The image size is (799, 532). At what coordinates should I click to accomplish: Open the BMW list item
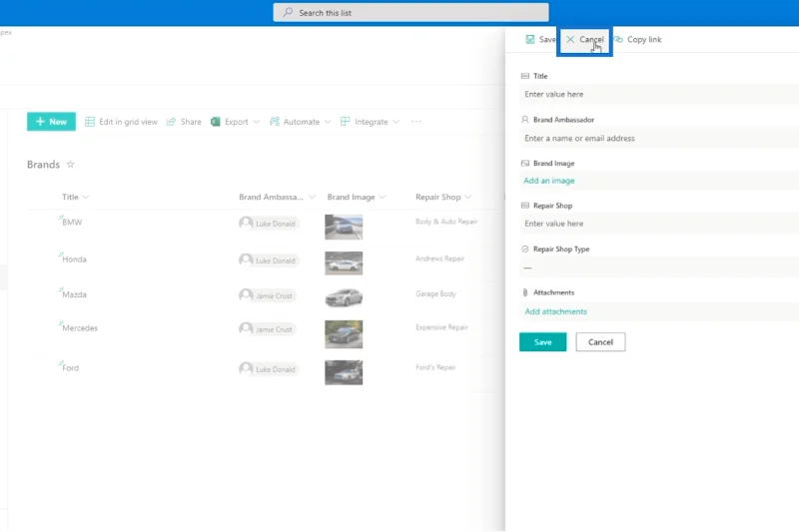coord(72,222)
